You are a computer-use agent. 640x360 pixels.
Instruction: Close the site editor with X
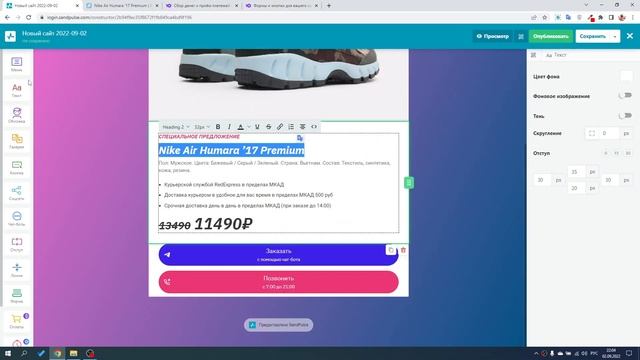tap(630, 36)
